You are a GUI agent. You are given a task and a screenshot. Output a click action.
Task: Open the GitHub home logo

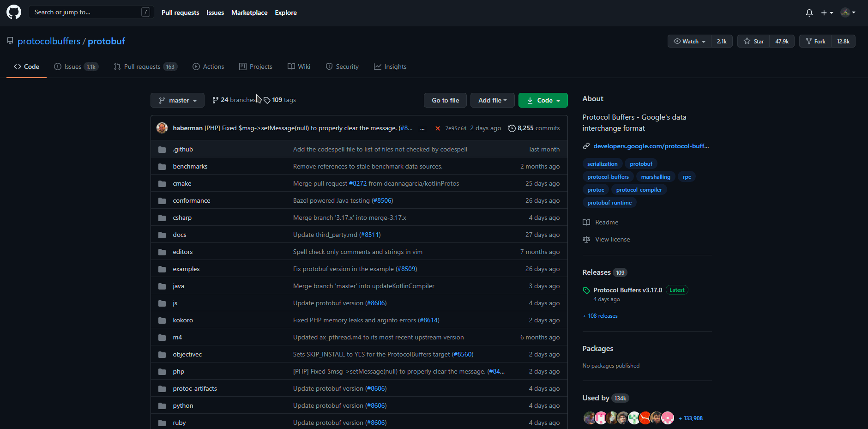(x=14, y=12)
